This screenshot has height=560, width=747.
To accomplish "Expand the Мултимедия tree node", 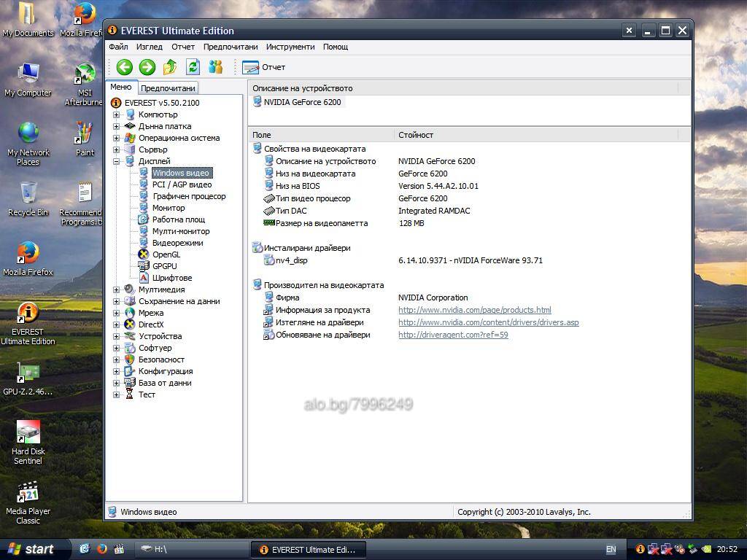I will 116,289.
